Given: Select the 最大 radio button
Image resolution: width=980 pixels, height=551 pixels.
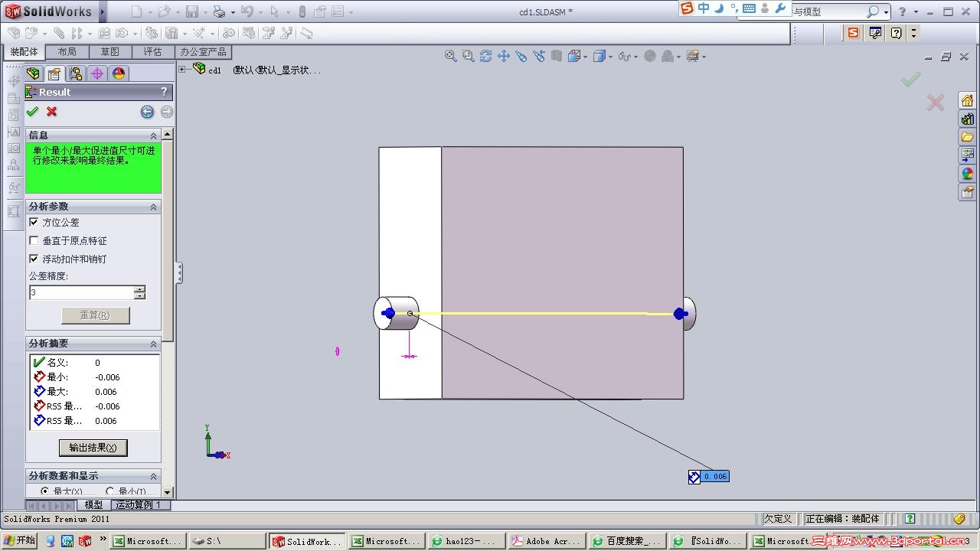Looking at the screenshot, I should (44, 491).
